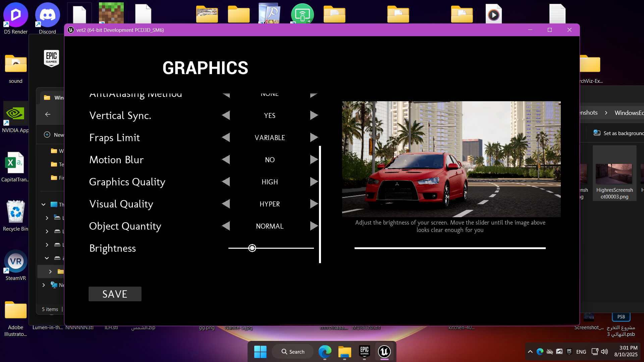Click the Brightness slider handle
Viewport: 644px width, 362px height.
(x=252, y=248)
